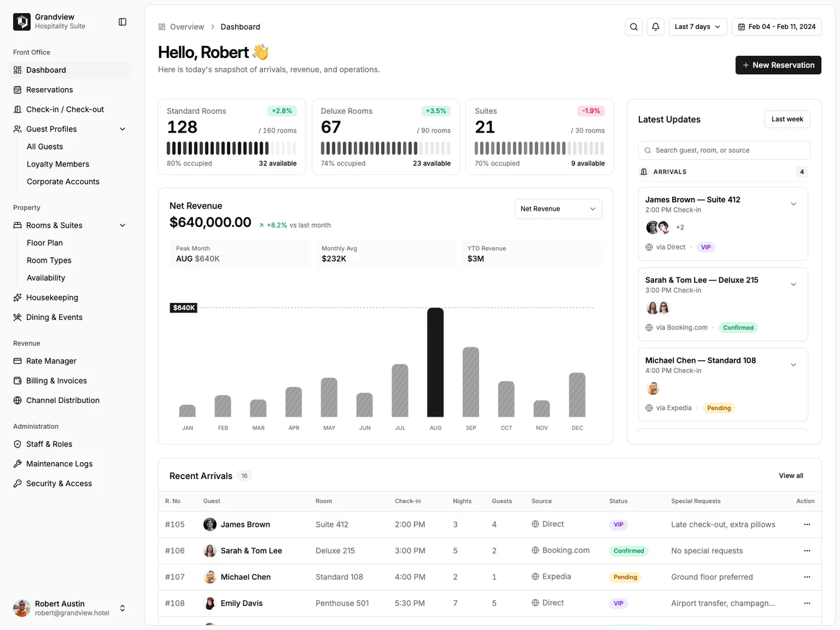Image resolution: width=840 pixels, height=630 pixels.
Task: Open Channel Distribution in the sidebar
Action: pos(16,400)
